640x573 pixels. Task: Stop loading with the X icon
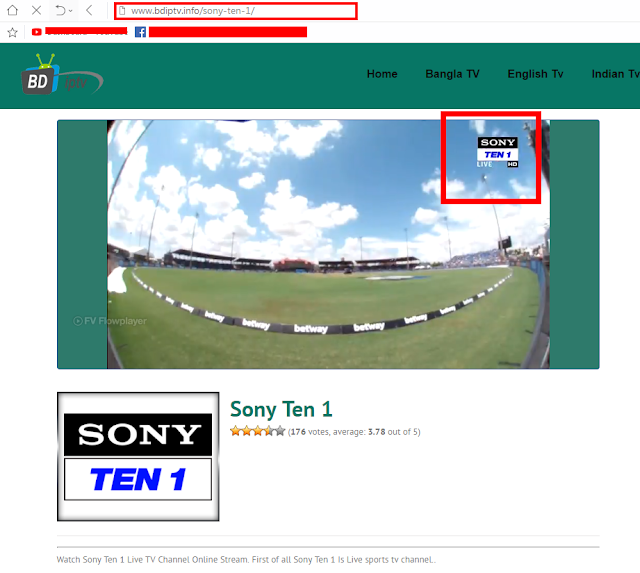coord(36,10)
